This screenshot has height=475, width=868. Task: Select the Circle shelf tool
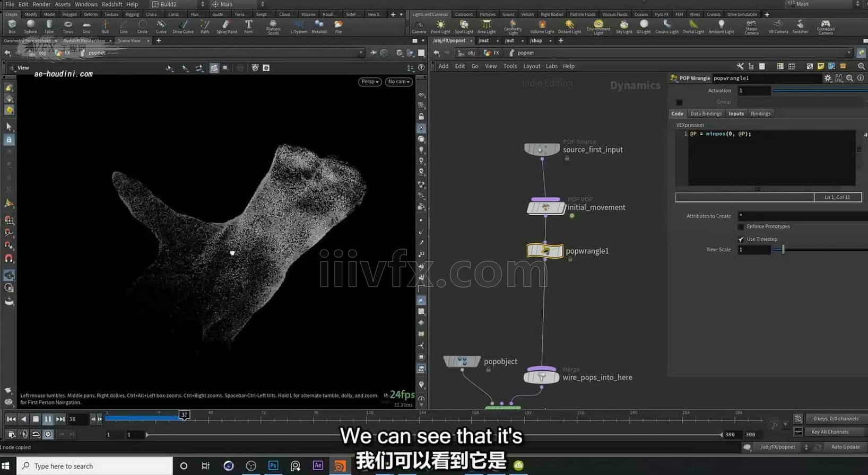(142, 27)
